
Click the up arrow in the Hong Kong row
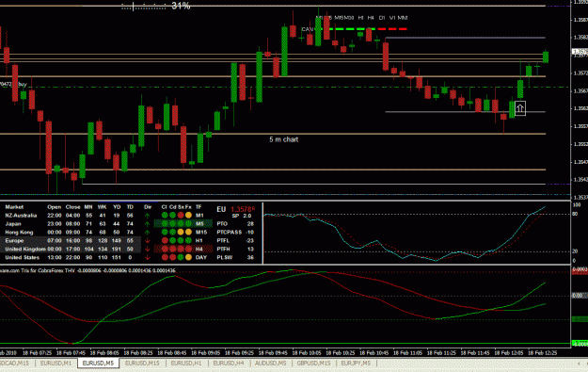tap(147, 233)
